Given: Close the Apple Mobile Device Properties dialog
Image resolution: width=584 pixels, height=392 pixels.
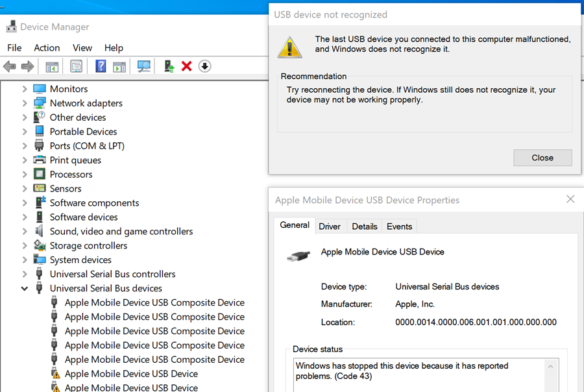Looking at the screenshot, I should click(570, 199).
